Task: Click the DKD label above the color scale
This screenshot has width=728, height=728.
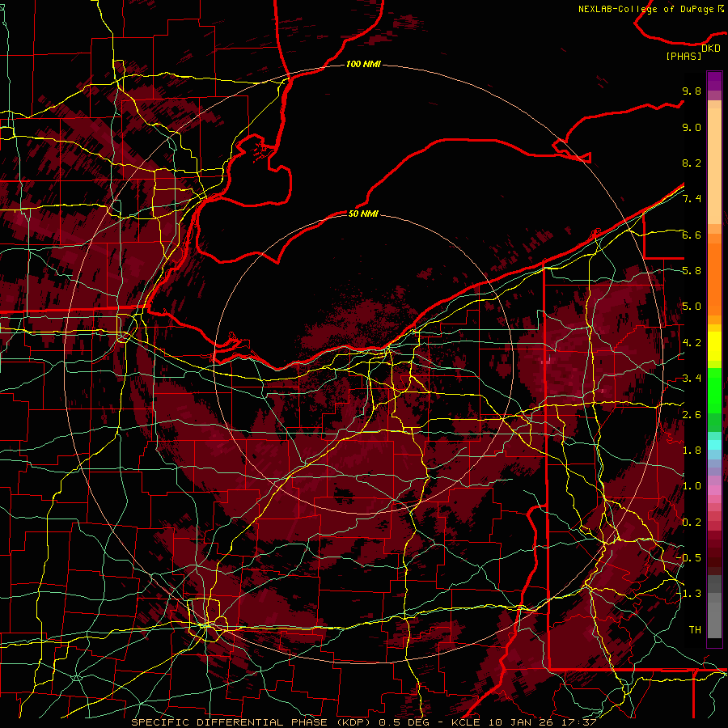Action: tap(711, 49)
